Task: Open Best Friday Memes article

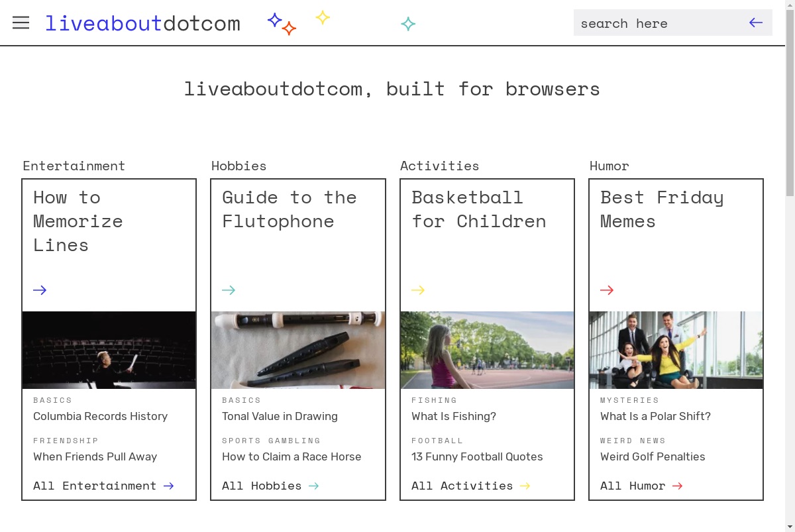Action: coord(662,209)
